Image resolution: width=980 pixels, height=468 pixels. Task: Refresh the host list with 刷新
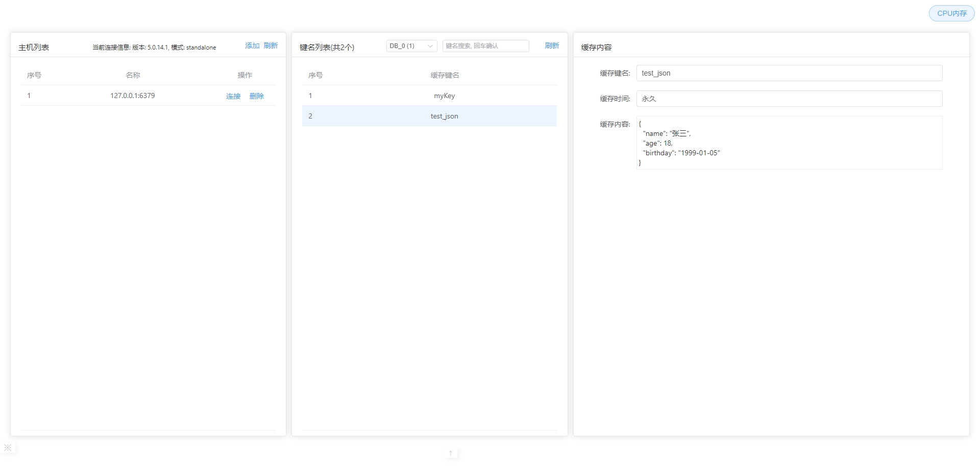tap(271, 46)
